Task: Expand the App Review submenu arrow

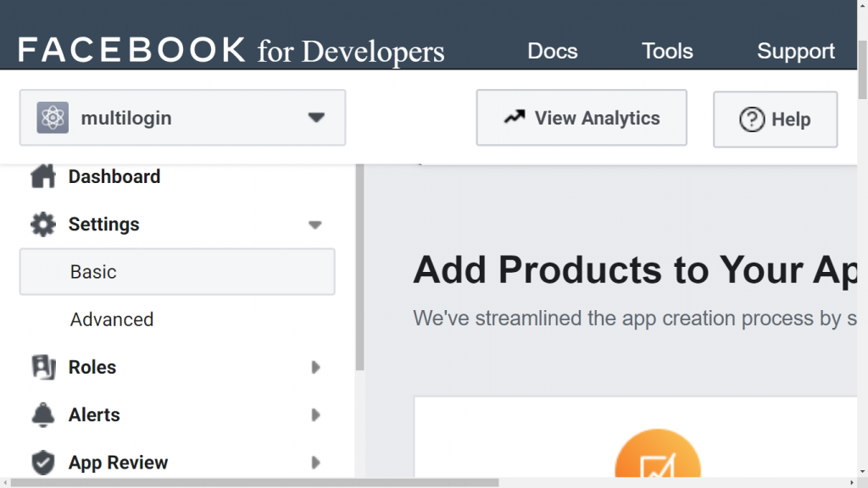Action: click(x=315, y=463)
